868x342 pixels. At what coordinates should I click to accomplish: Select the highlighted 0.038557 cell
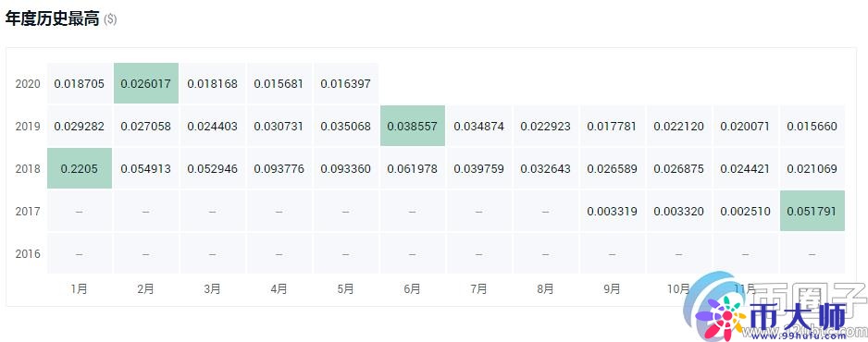tap(413, 127)
